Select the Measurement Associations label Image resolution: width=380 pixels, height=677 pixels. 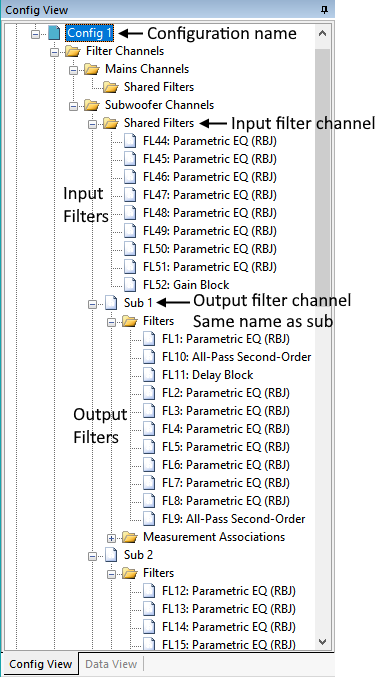coord(214,537)
